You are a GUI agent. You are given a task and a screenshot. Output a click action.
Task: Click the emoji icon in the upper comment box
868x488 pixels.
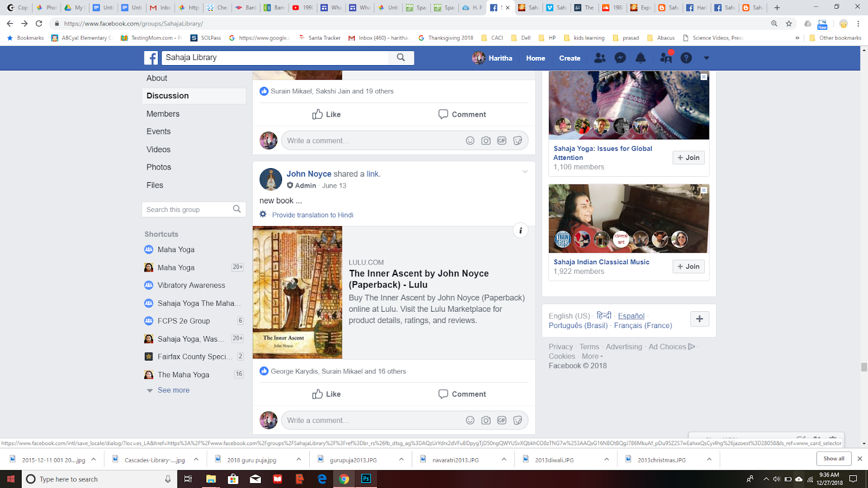pyautogui.click(x=470, y=140)
